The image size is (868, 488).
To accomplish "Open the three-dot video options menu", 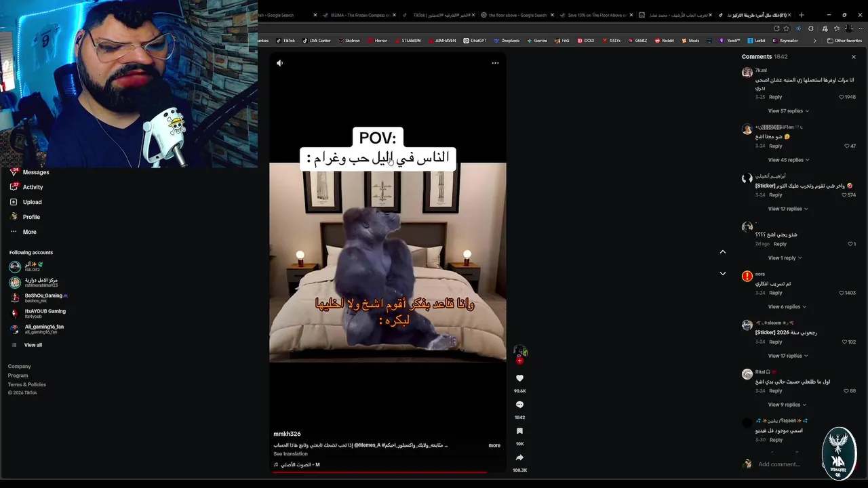I will tap(495, 63).
